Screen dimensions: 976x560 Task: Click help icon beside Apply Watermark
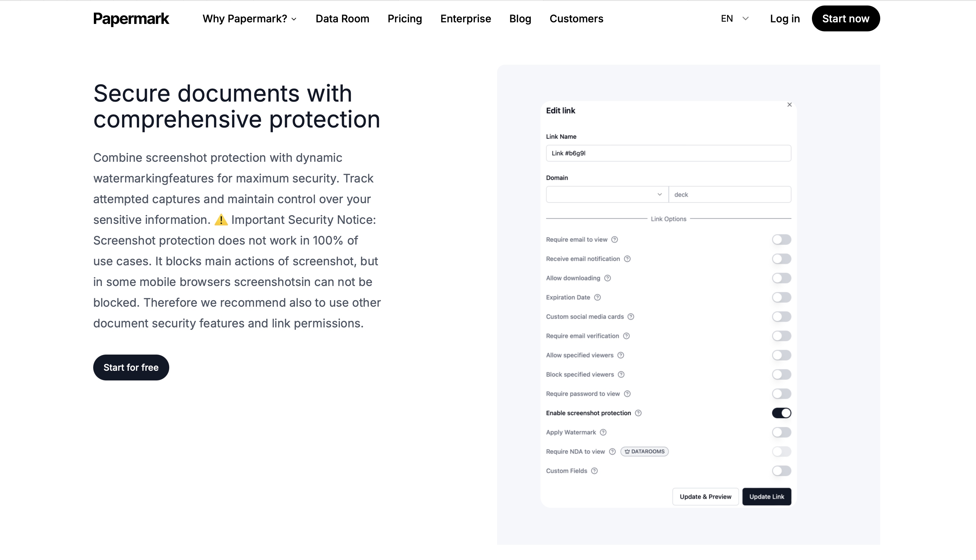(603, 432)
